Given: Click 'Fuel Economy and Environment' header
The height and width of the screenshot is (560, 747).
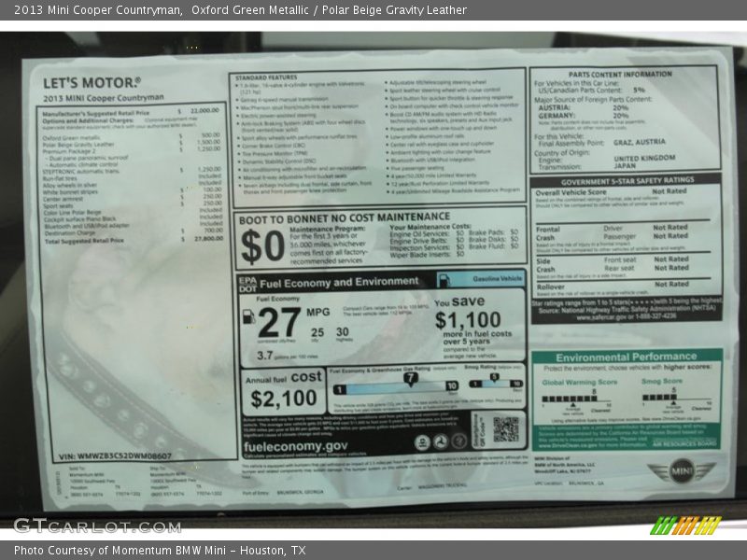Looking at the screenshot, I should 339,283.
